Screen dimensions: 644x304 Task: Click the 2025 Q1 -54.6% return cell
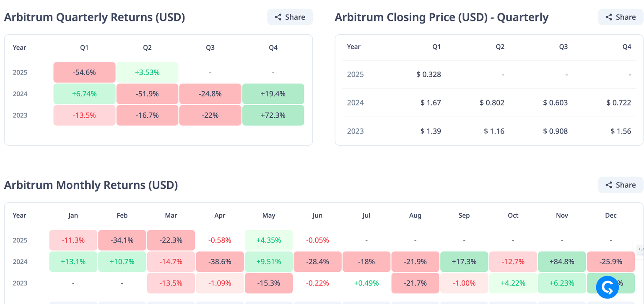pyautogui.click(x=84, y=72)
